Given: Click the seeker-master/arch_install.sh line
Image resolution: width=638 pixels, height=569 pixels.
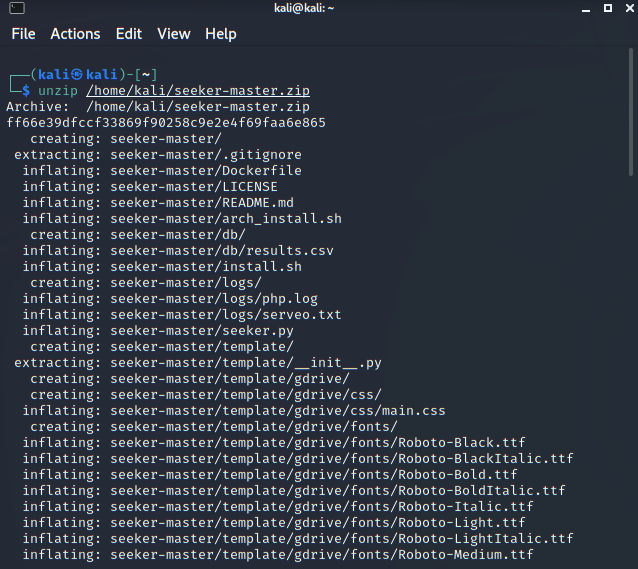Looking at the screenshot, I should [182, 219].
